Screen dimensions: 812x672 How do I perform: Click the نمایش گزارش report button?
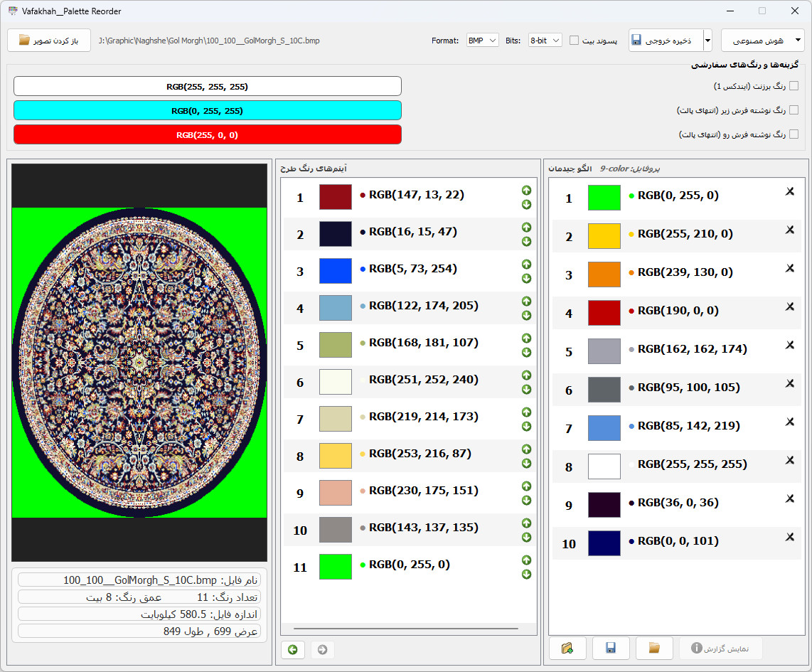(720, 649)
